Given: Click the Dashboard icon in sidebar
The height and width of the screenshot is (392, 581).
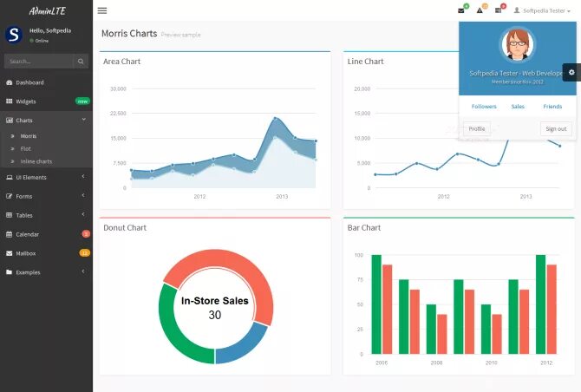Looking at the screenshot, I should pyautogui.click(x=10, y=82).
